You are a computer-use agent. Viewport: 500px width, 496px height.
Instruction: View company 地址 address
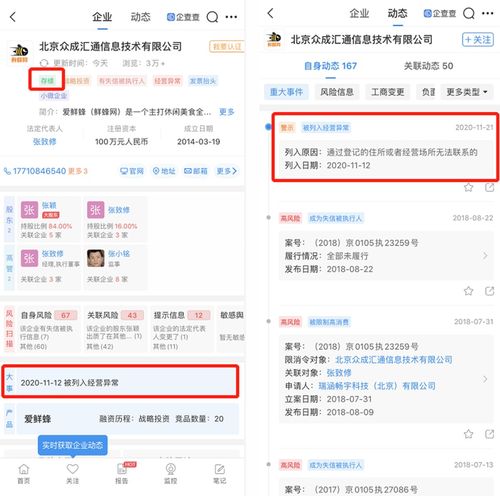click(x=164, y=171)
